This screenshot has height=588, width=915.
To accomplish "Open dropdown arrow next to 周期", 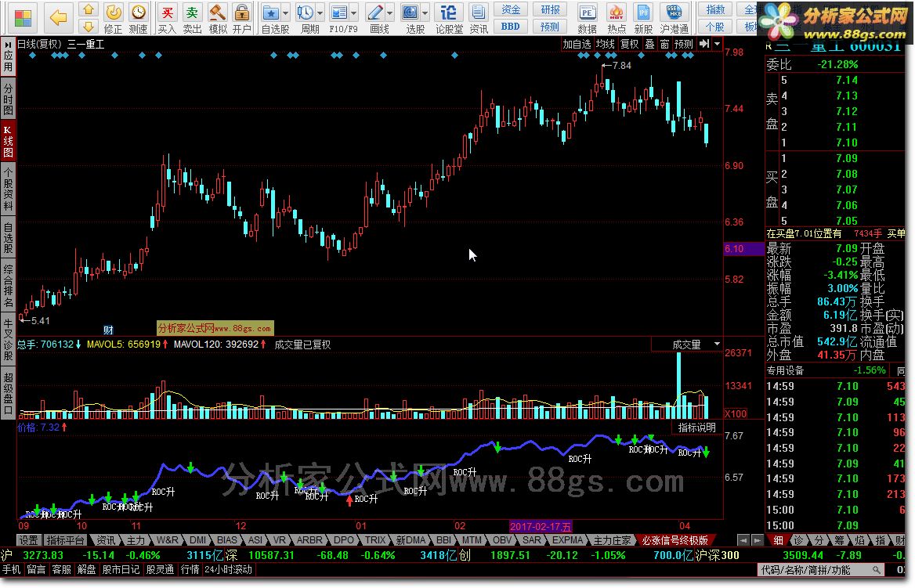I will click(x=320, y=13).
